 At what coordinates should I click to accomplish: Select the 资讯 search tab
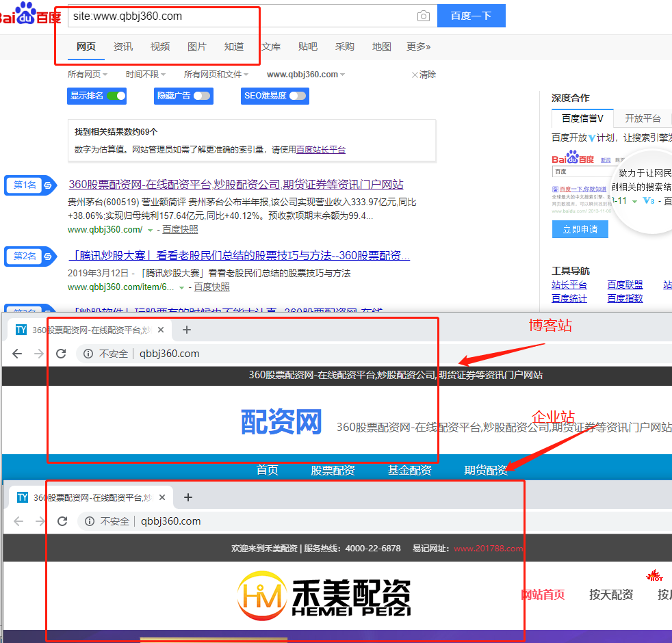pos(123,47)
